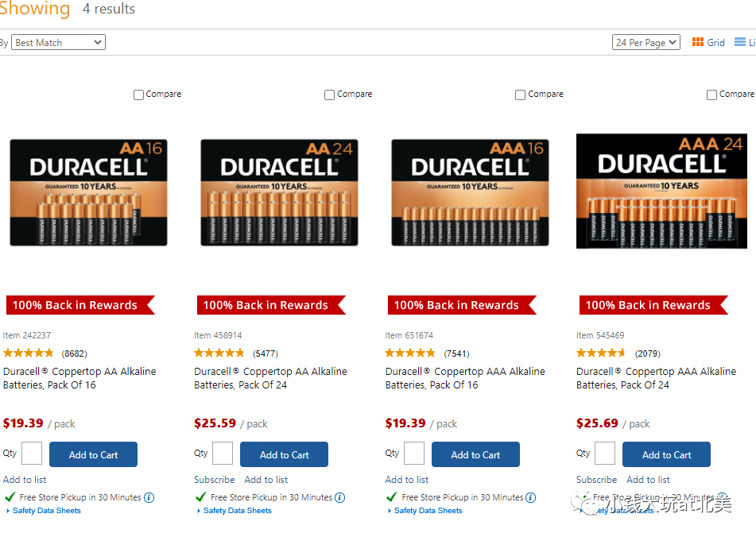
Task: Tick Compare for AA Pack of 16
Action: (138, 95)
